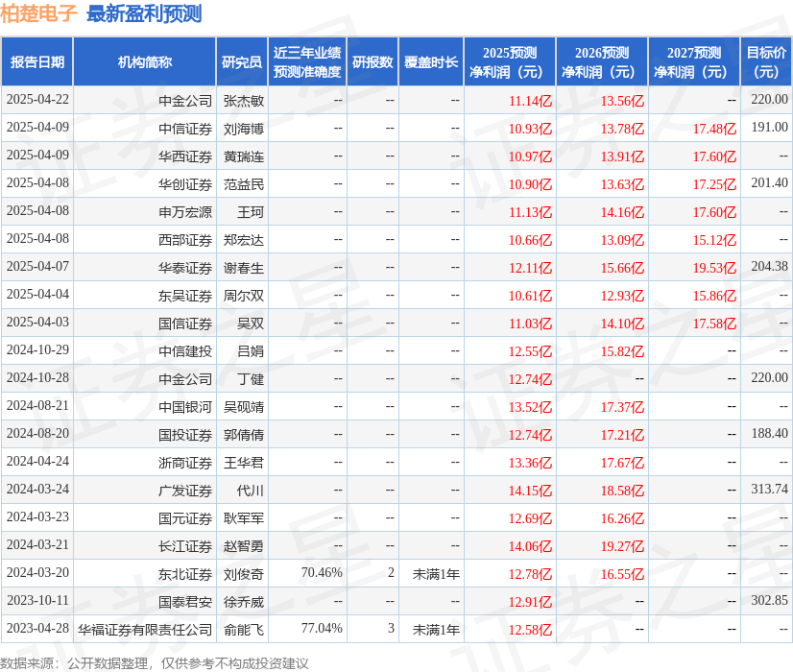Click the 近三年业绩预测准确度 column header

(307, 61)
